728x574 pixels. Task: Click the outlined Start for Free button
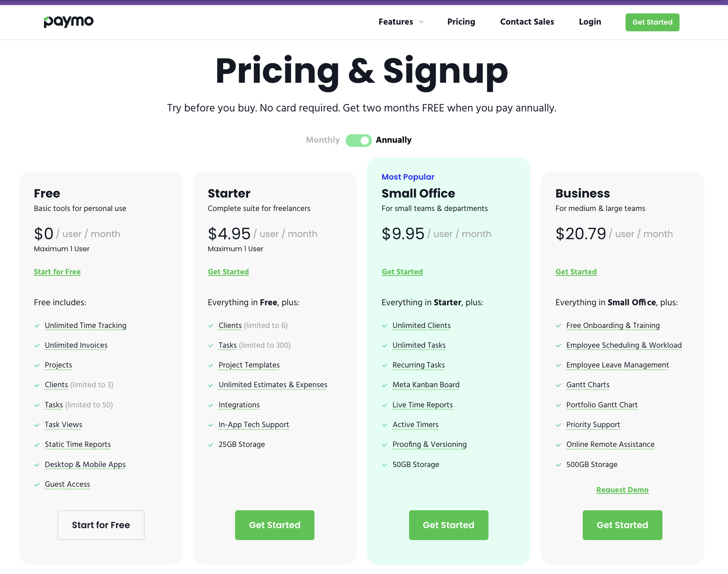coord(101,525)
